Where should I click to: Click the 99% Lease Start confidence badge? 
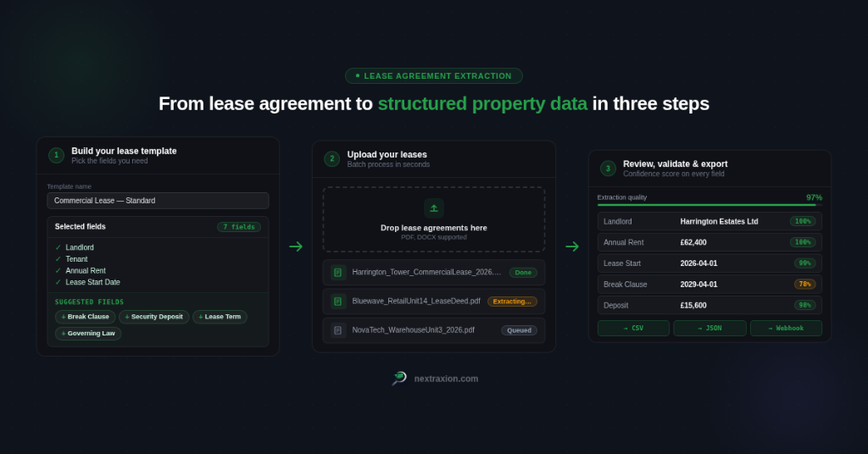click(x=805, y=263)
